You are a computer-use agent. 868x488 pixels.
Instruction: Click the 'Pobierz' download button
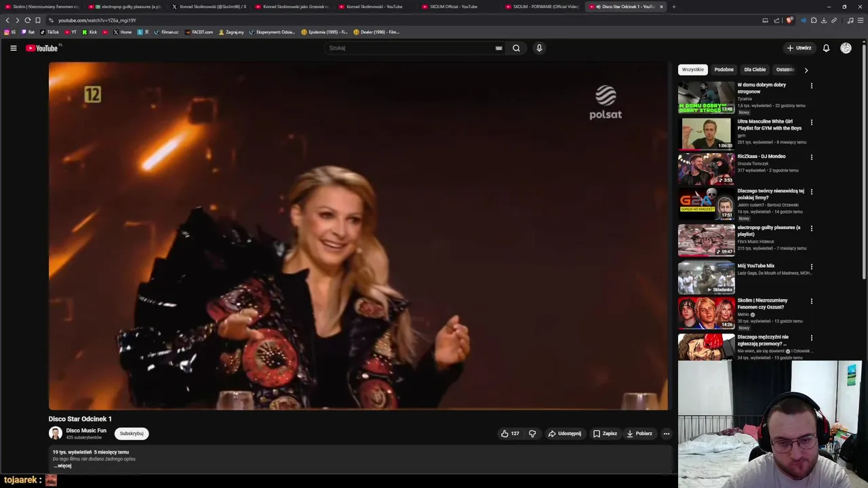(x=639, y=434)
